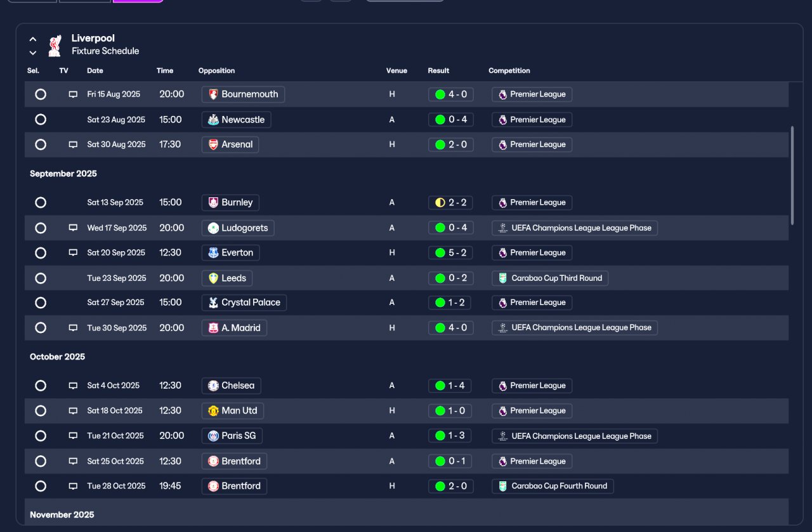The height and width of the screenshot is (532, 812).
Task: Click the up chevron beside Liverpool
Action: (x=33, y=39)
